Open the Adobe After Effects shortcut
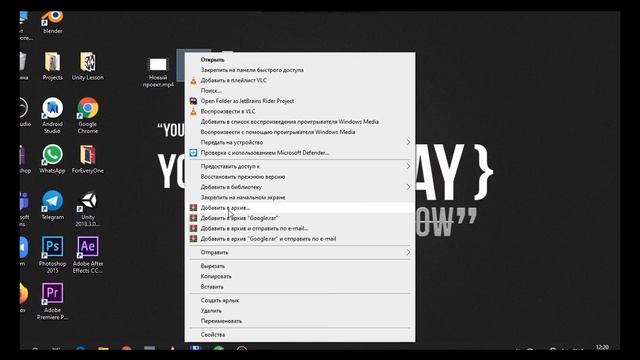The image size is (640, 360). [x=88, y=255]
